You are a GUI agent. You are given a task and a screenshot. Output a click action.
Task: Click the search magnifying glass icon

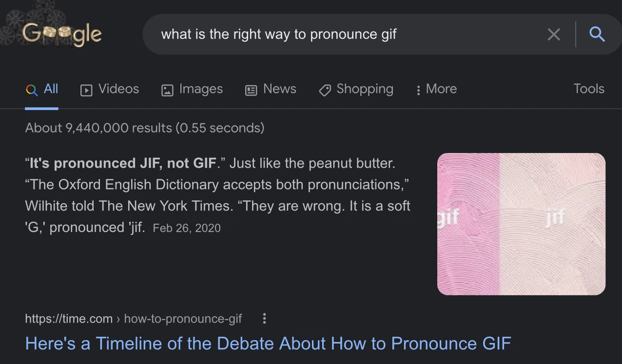click(597, 34)
